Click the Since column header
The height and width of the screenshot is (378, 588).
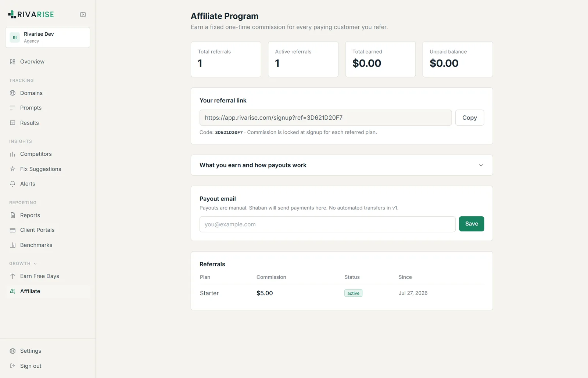[405, 277]
